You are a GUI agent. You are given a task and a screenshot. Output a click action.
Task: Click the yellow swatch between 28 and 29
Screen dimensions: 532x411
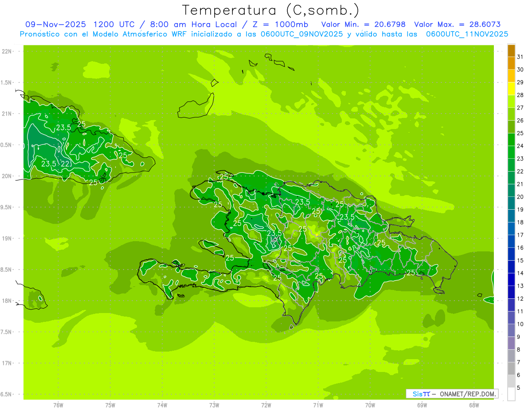511,89
